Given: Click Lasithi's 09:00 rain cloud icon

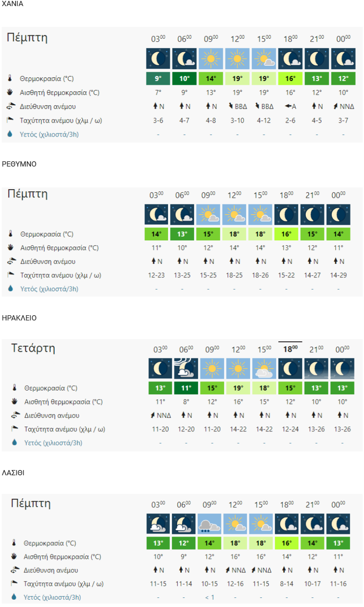Looking at the screenshot, I should tap(209, 524).
